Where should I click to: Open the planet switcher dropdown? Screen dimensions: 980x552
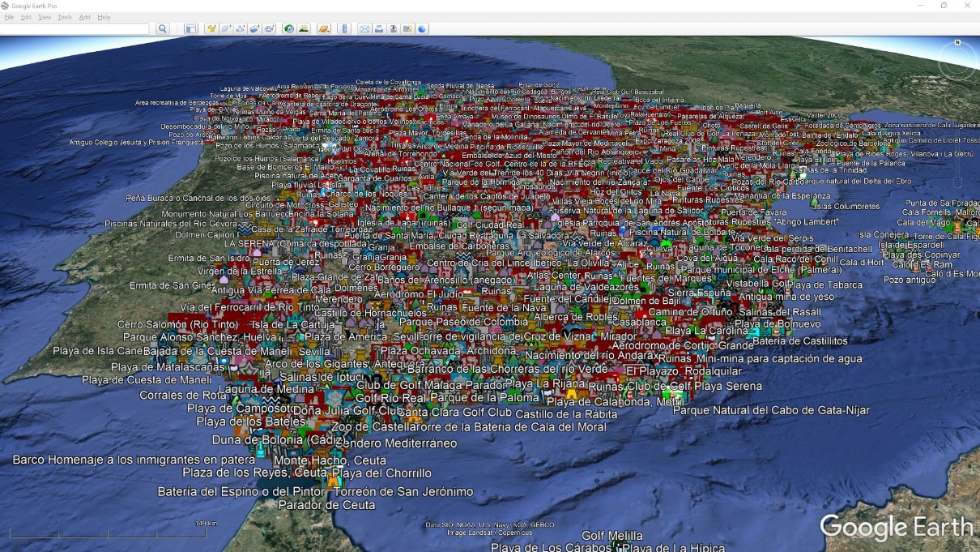(324, 29)
